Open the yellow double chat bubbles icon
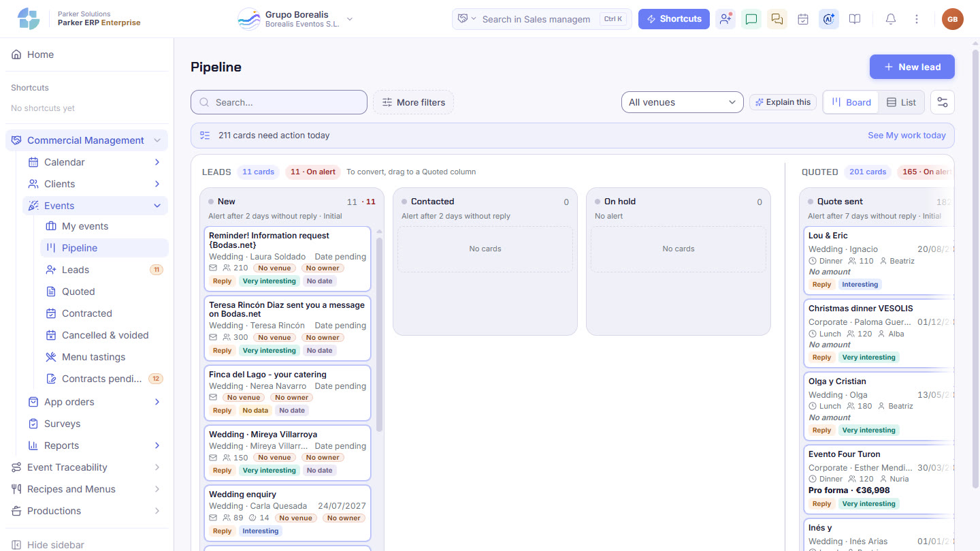 [x=777, y=19]
